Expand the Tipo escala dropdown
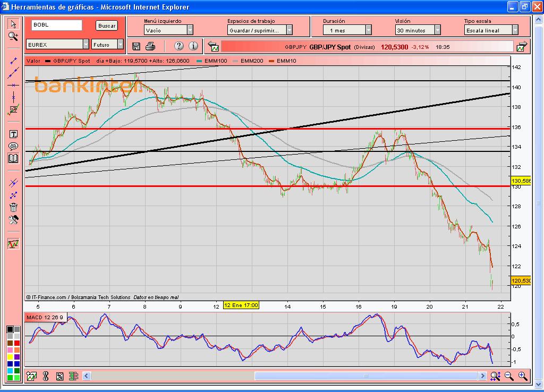Viewport: 544px width, 392px height. pos(515,31)
